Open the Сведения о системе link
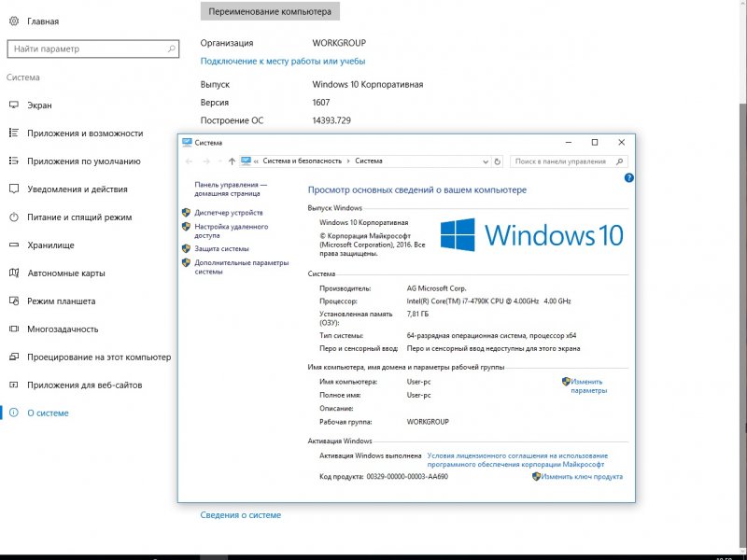 [x=241, y=515]
